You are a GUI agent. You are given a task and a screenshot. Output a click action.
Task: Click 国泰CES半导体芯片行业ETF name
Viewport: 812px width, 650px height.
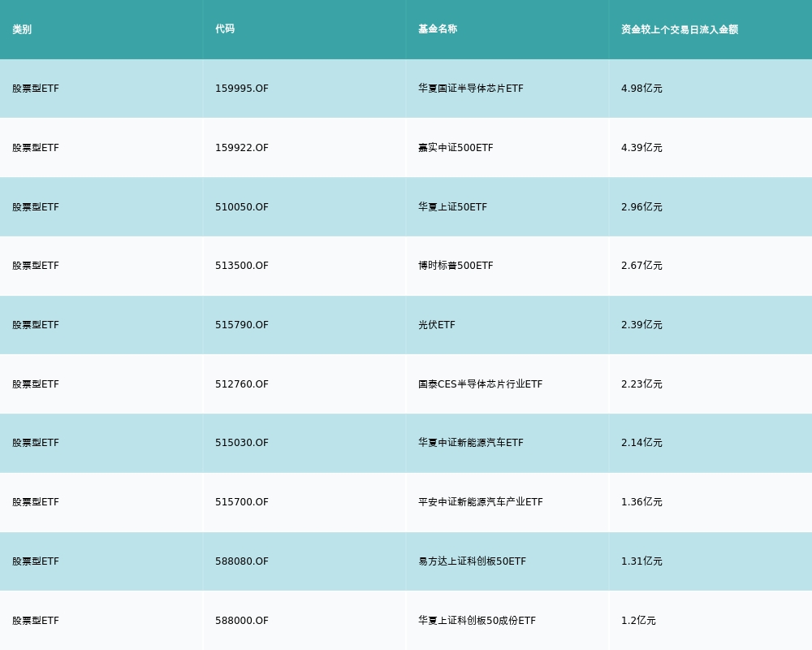pos(480,384)
